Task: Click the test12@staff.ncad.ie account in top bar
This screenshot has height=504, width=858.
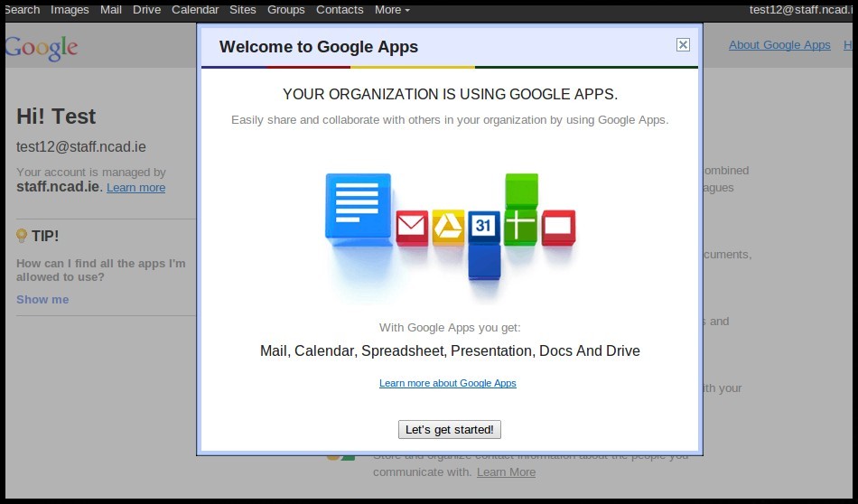Action: pyautogui.click(x=800, y=10)
